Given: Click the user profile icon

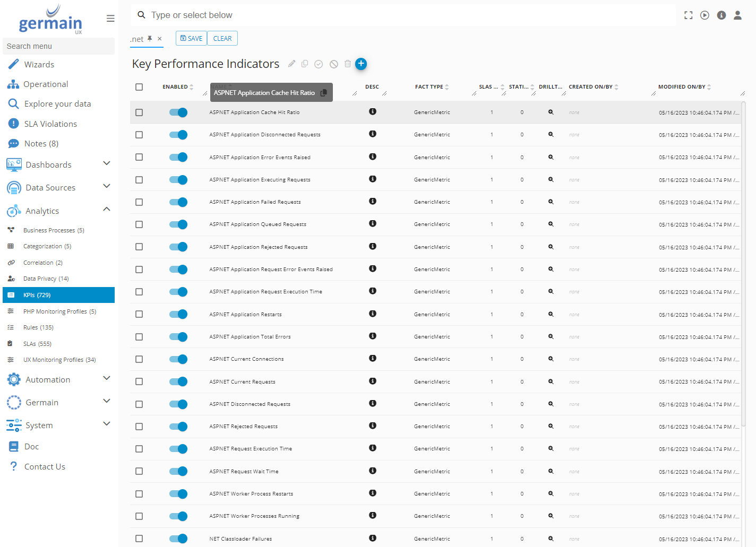Looking at the screenshot, I should point(737,15).
